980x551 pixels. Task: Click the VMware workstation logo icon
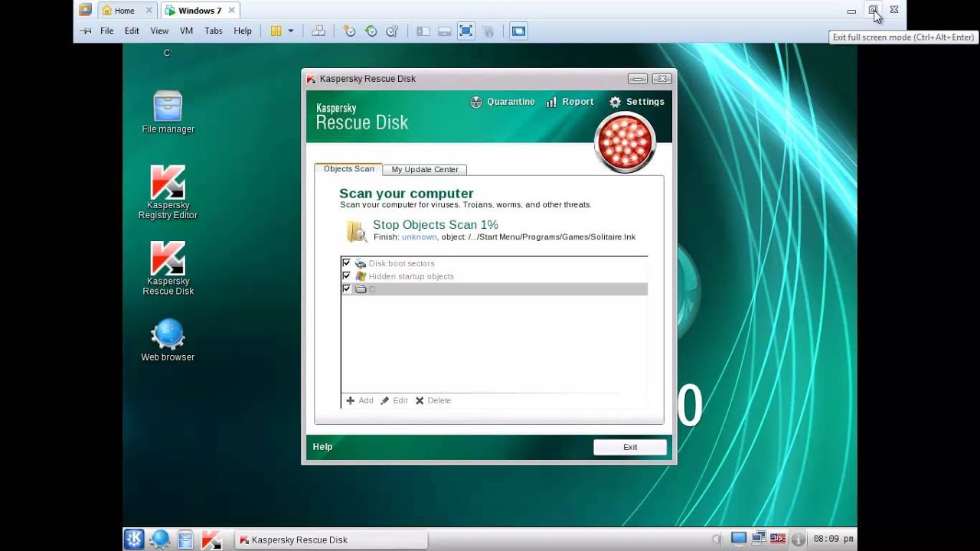click(85, 10)
